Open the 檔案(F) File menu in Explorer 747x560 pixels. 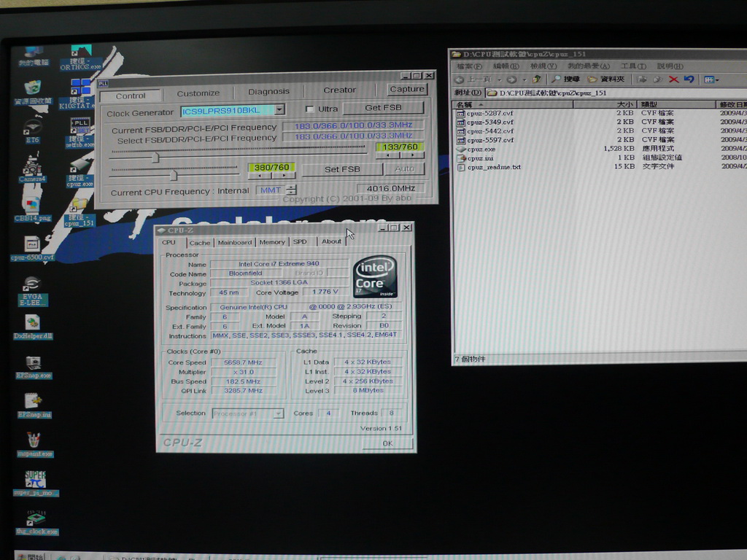pyautogui.click(x=469, y=66)
